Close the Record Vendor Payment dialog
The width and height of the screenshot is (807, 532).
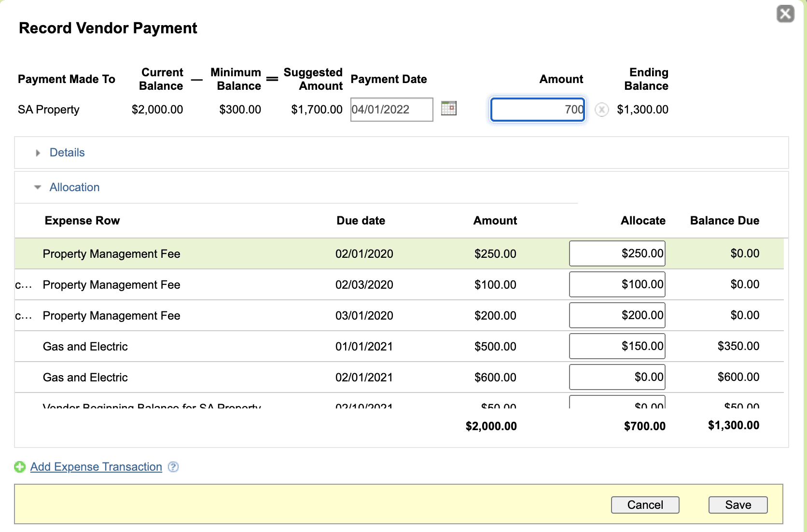(785, 14)
